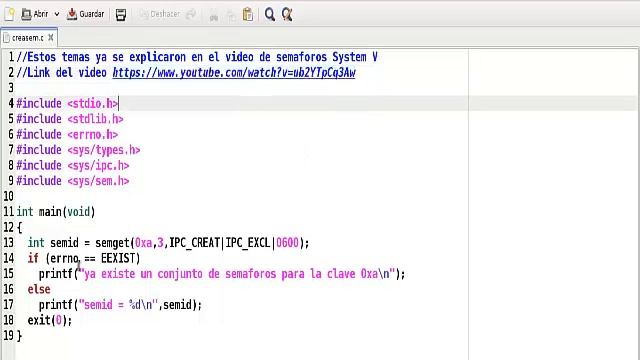The image size is (640, 360).
Task: Open a file with the Abrir button
Action: click(35, 14)
